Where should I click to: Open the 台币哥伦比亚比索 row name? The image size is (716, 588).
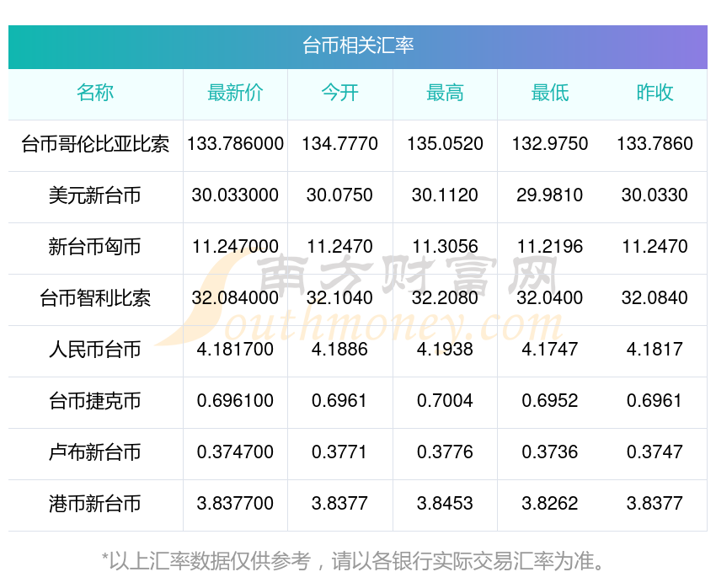pos(95,144)
